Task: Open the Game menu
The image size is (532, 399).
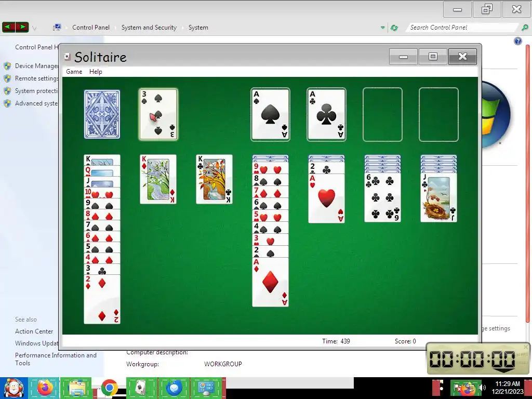Action: (74, 72)
